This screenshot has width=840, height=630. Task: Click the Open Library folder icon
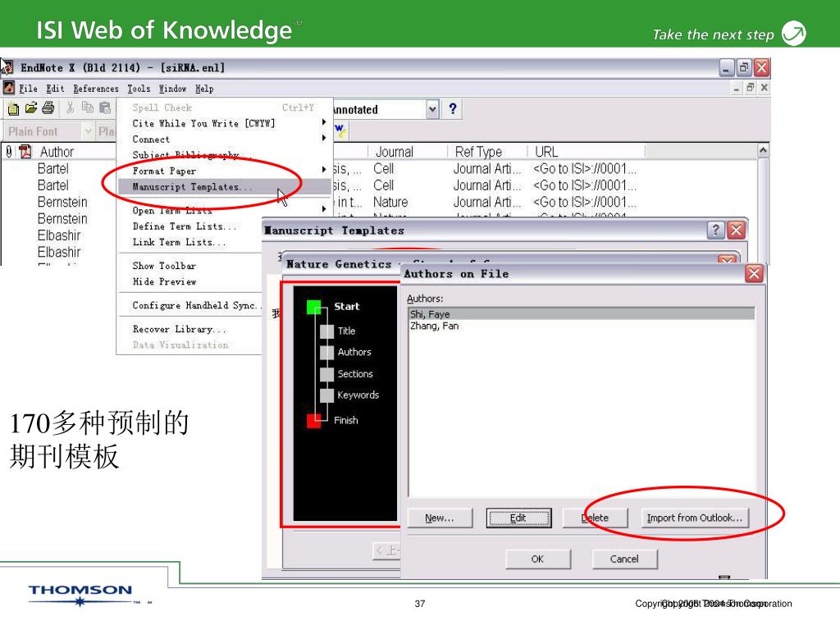tap(31, 108)
